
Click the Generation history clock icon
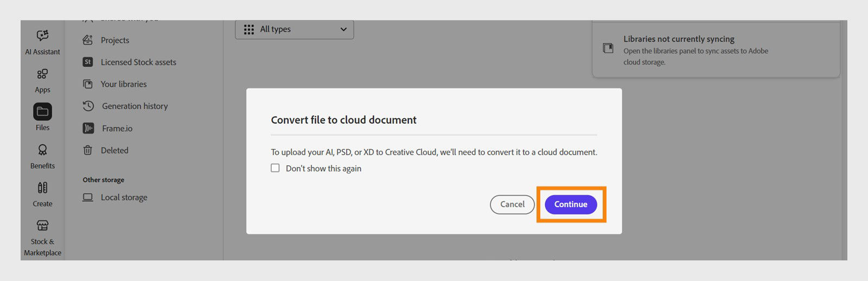pos(88,106)
